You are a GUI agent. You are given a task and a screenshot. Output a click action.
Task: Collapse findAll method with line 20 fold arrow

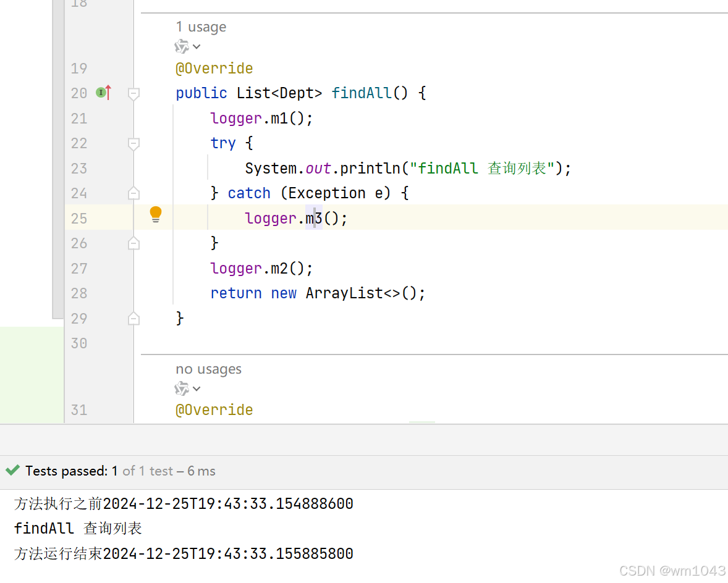[133, 93]
